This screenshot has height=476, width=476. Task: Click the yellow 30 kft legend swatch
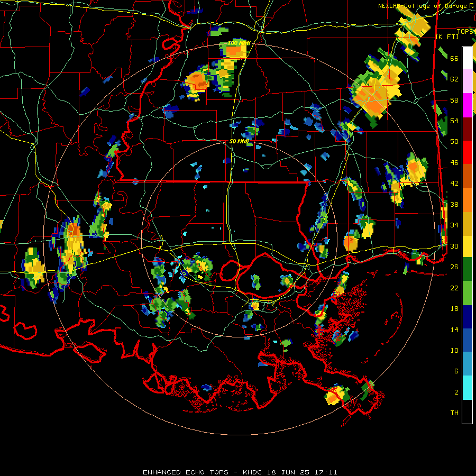pos(467,246)
